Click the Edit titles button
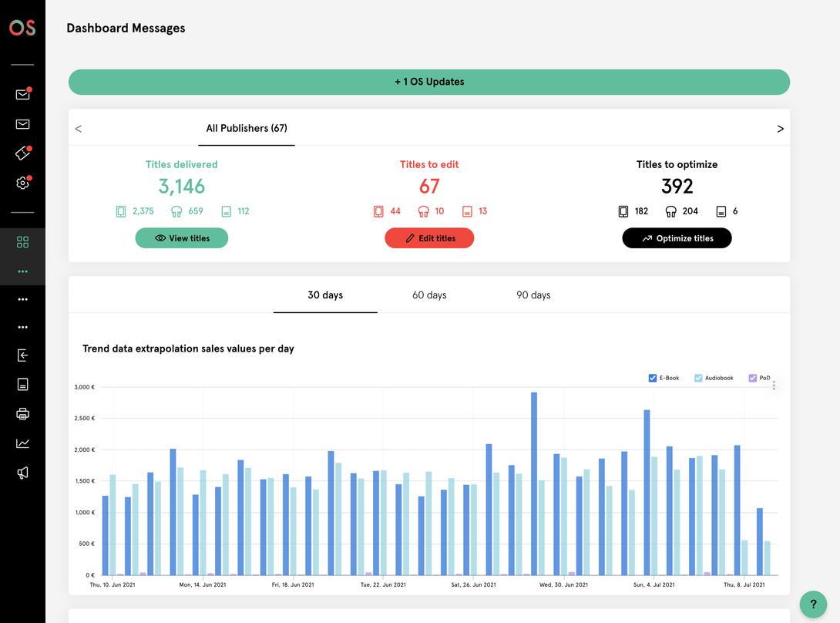The image size is (840, 623). (429, 238)
